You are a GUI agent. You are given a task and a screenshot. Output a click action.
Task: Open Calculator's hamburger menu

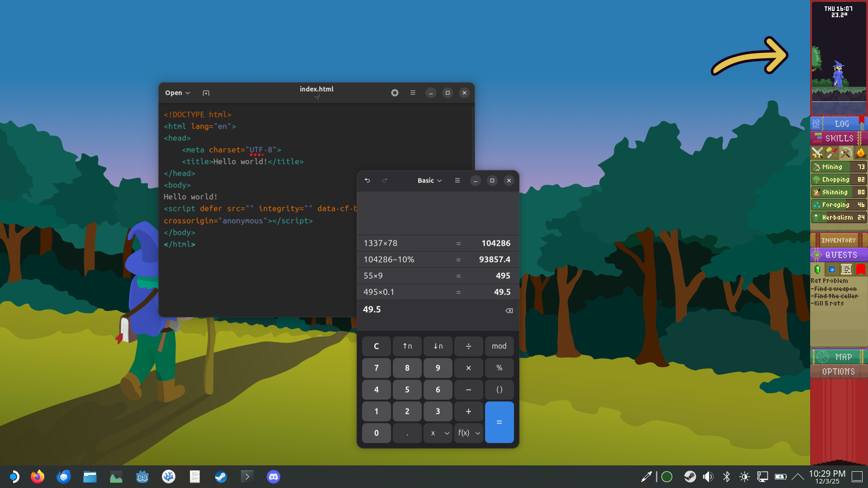[457, 180]
